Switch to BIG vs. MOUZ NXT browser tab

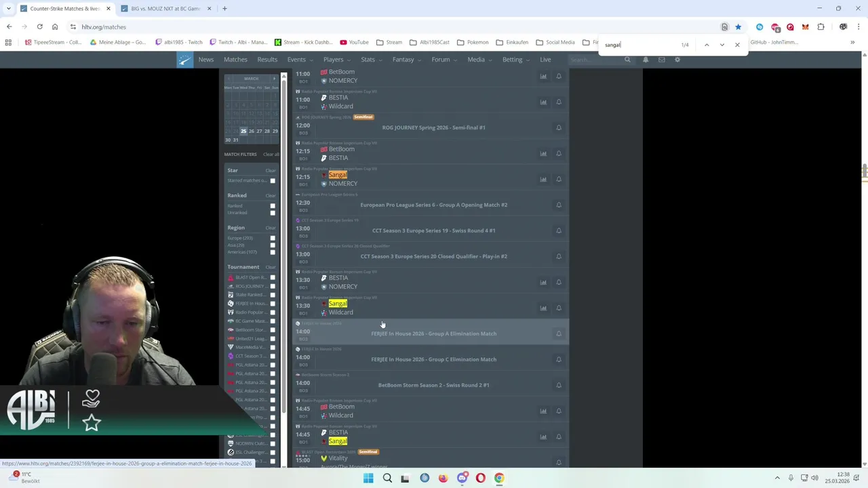[165, 9]
